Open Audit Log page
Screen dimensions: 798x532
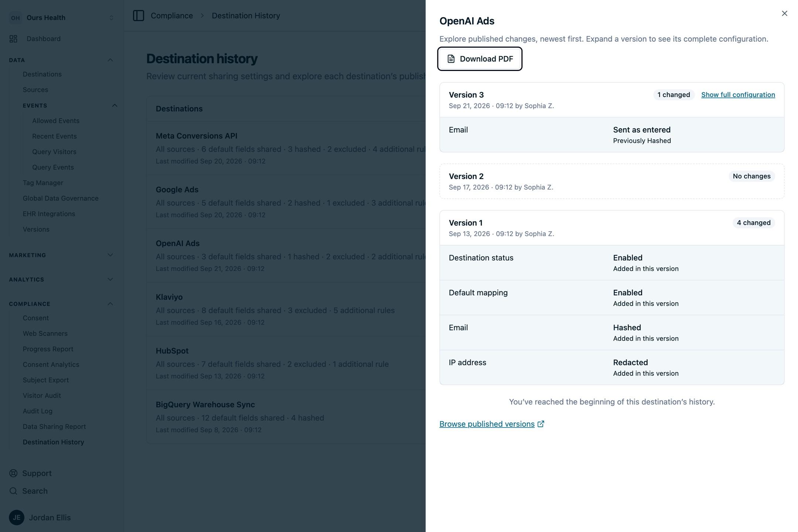(x=37, y=411)
